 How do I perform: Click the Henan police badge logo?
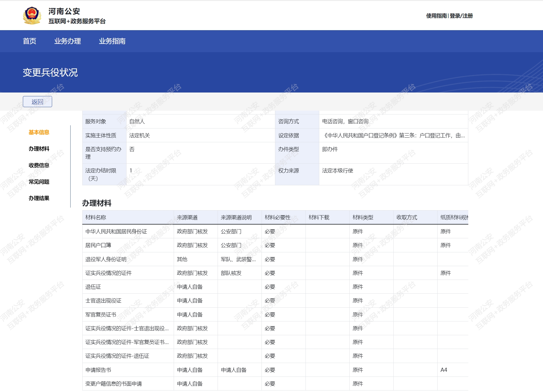32,16
